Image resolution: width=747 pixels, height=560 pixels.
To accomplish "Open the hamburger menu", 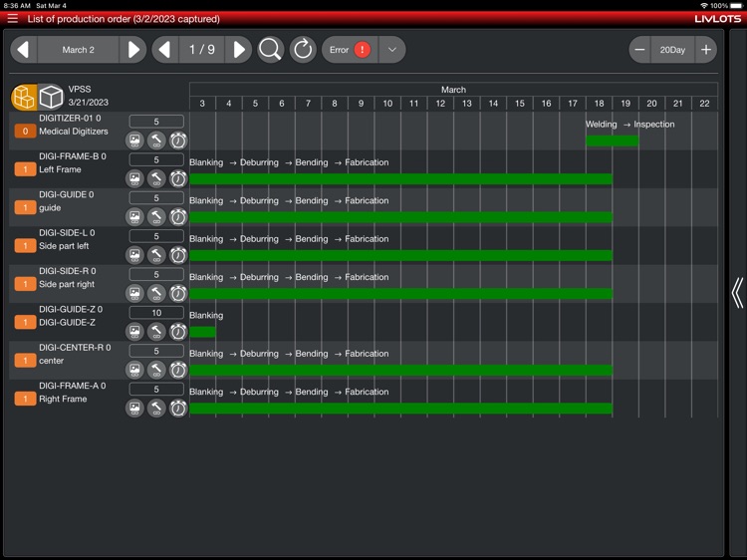I will coord(12,19).
